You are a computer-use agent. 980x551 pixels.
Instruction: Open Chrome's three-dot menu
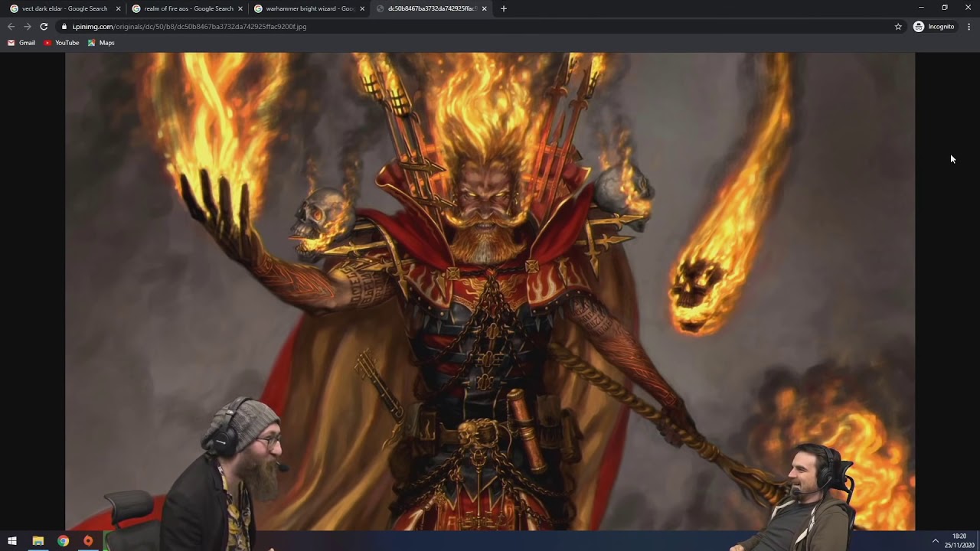(969, 26)
